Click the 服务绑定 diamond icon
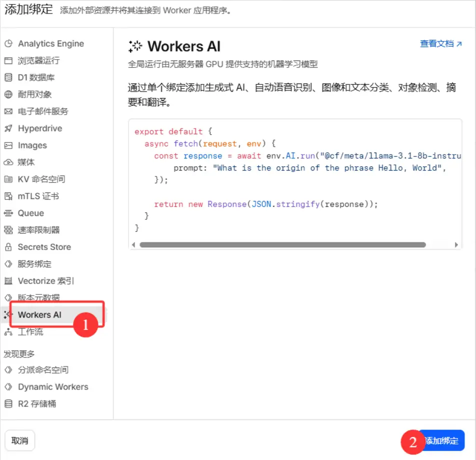This screenshot has height=460, width=476. pos(8,264)
